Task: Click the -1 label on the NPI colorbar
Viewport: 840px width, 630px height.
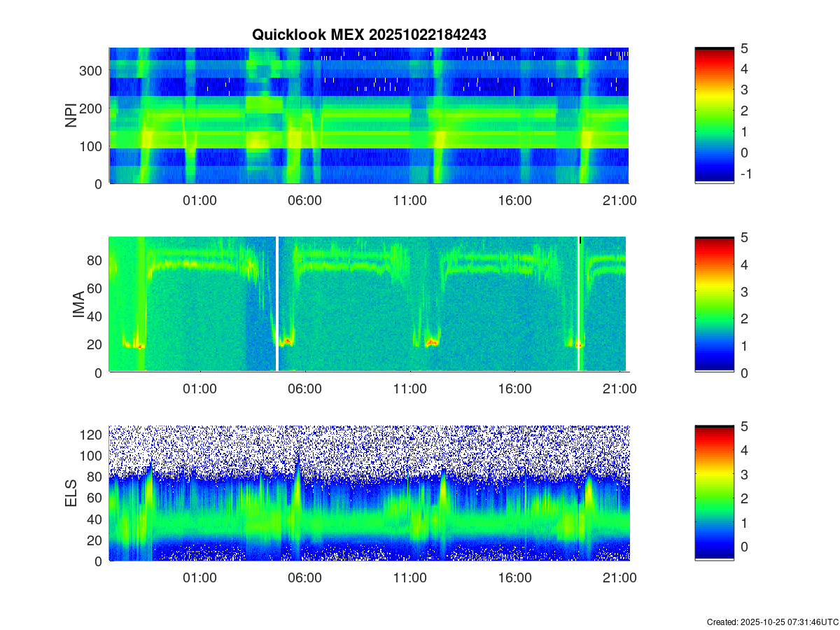Action: (745, 174)
